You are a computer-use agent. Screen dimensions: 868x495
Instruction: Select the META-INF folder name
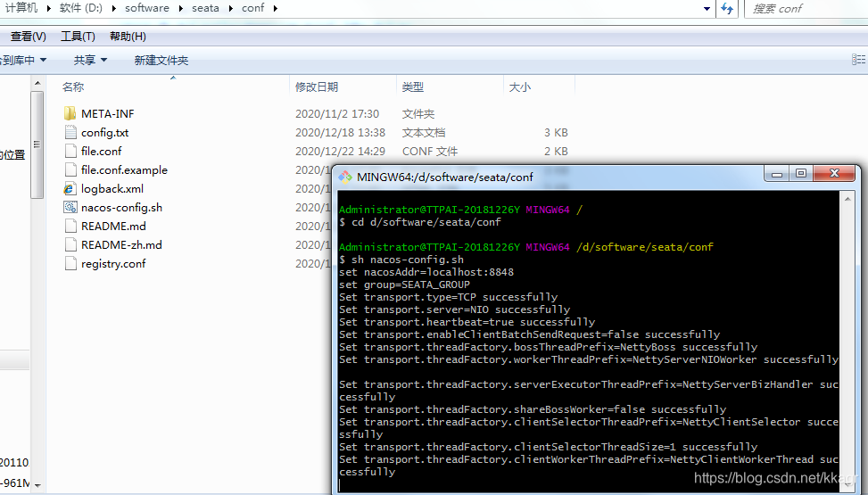(x=107, y=113)
